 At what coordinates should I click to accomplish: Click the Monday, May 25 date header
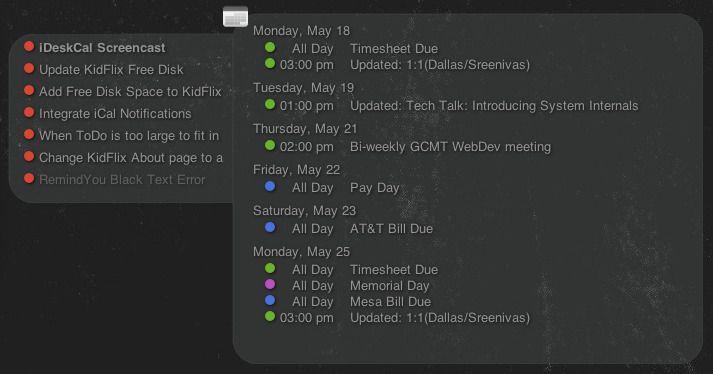tap(301, 252)
